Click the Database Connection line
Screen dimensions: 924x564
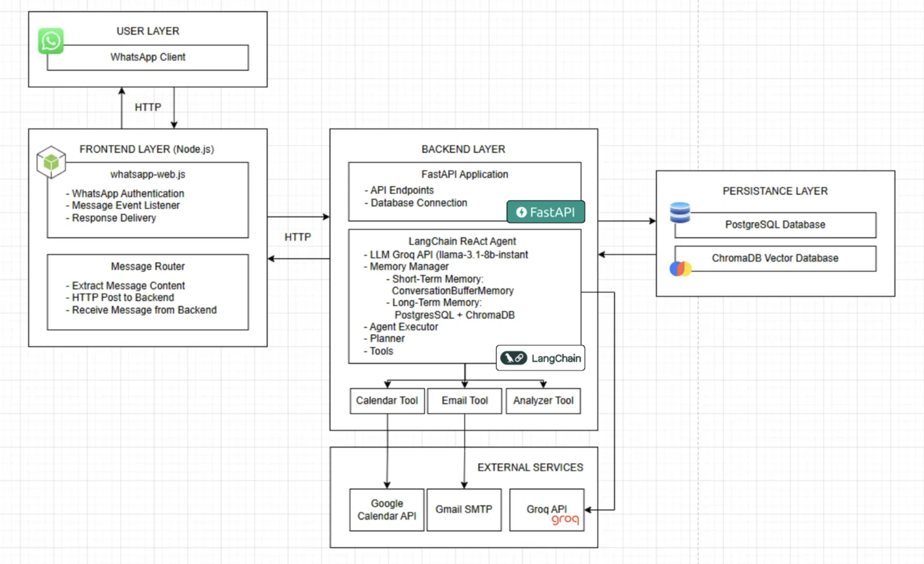click(415, 203)
